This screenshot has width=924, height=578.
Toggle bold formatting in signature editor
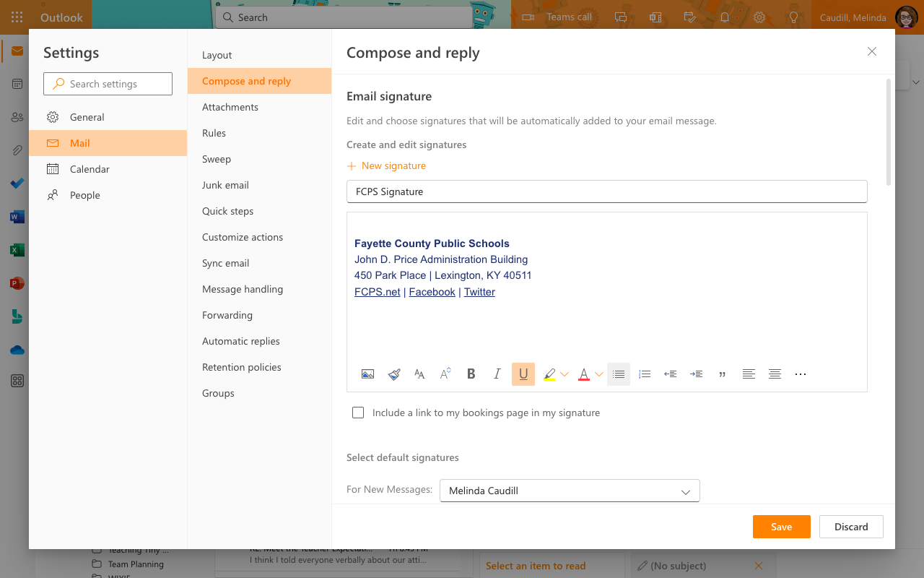(x=471, y=374)
